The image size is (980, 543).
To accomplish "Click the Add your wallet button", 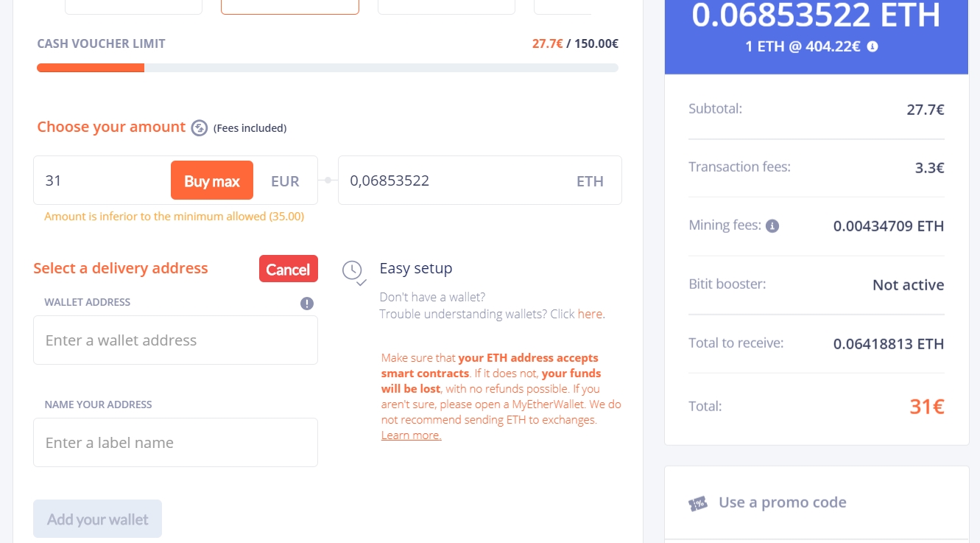I will pyautogui.click(x=97, y=519).
